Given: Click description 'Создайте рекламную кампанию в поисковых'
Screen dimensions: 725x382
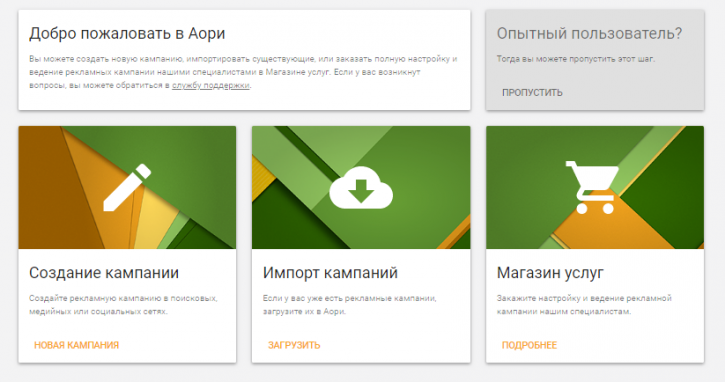Looking at the screenshot, I should (123, 305).
